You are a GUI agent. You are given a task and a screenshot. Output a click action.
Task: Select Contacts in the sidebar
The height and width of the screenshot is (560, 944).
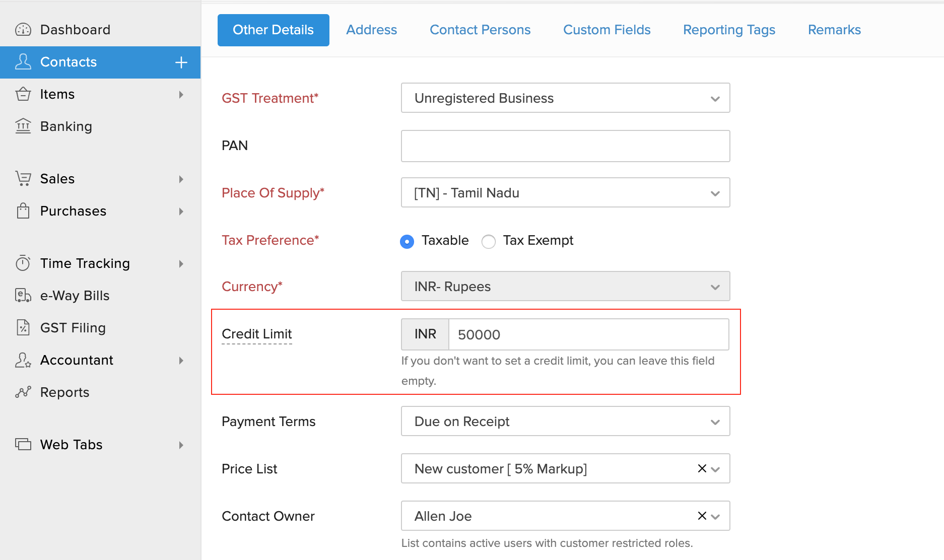pyautogui.click(x=69, y=62)
